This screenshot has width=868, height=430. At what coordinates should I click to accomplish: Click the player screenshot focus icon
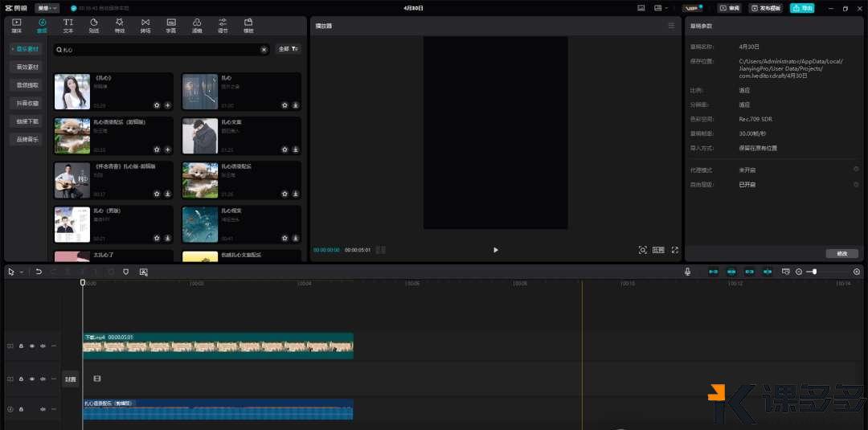[x=643, y=250]
